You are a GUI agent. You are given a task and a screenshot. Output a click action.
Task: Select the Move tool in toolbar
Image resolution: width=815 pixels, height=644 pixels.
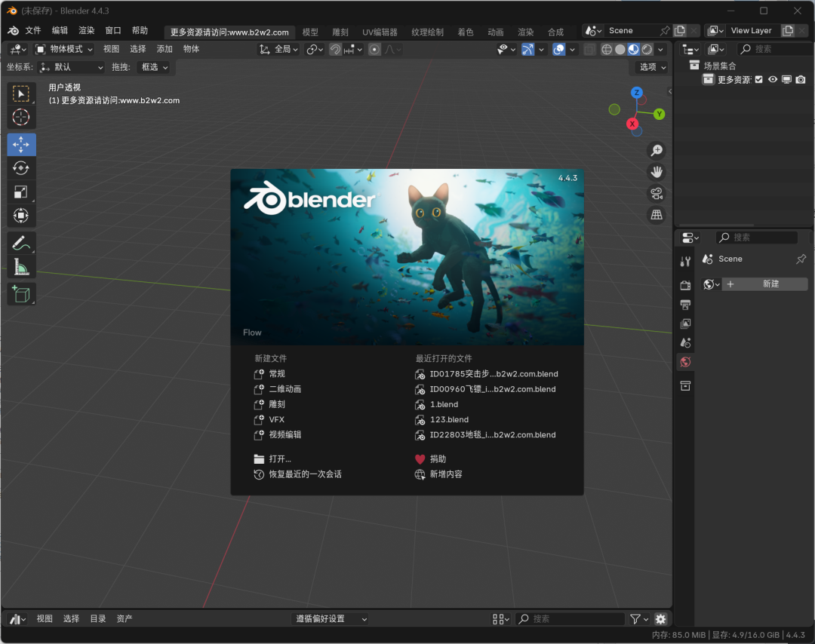[21, 144]
